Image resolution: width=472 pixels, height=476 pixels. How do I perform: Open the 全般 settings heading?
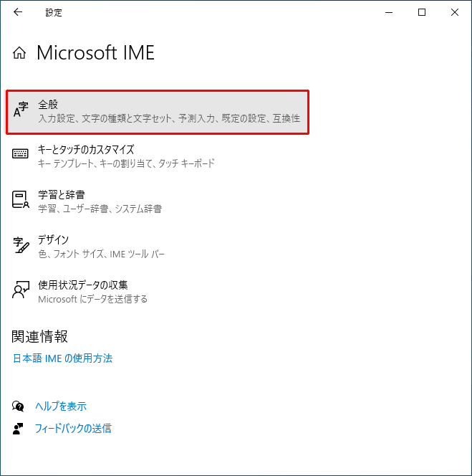pyautogui.click(x=48, y=105)
